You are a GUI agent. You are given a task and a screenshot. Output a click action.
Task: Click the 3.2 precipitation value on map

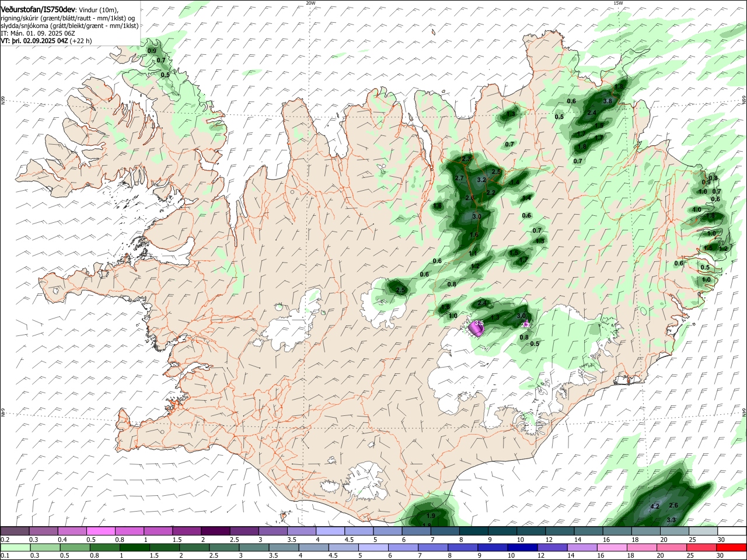481,180
